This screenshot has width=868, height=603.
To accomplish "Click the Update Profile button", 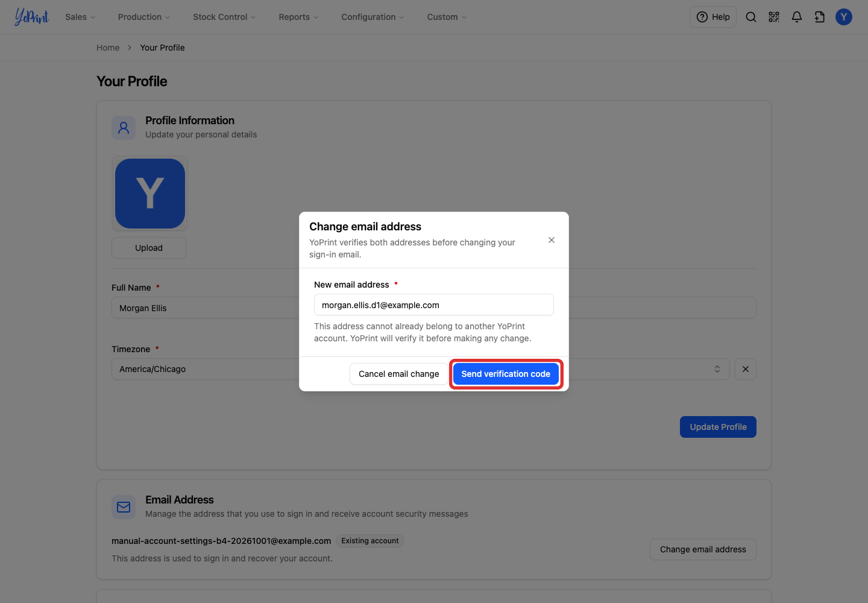I will coord(718,427).
